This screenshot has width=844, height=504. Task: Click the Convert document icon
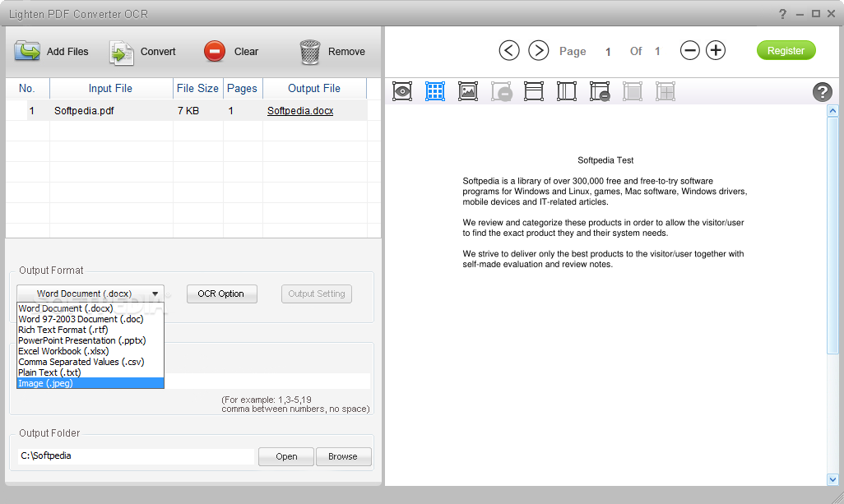(122, 52)
